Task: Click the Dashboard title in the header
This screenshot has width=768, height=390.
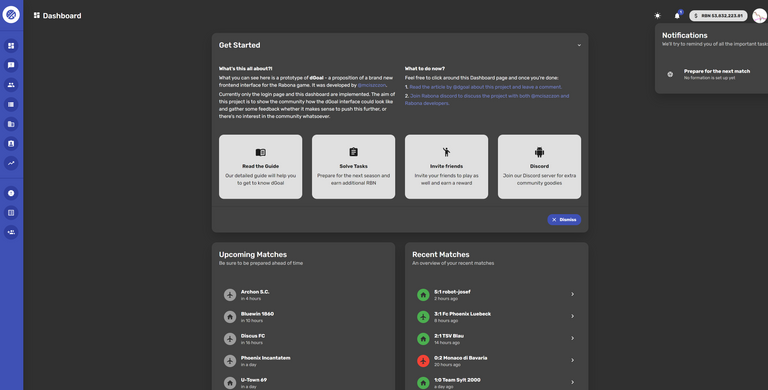Action: tap(62, 16)
